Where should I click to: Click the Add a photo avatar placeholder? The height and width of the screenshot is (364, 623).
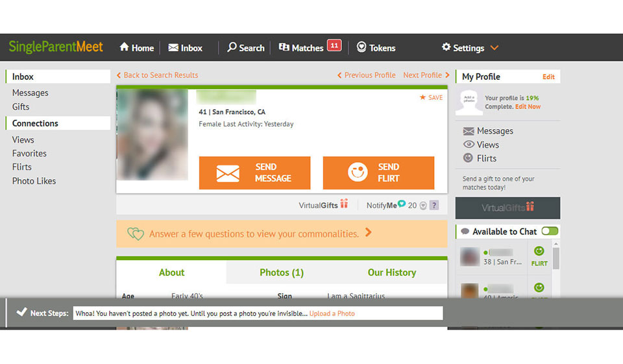point(469,102)
